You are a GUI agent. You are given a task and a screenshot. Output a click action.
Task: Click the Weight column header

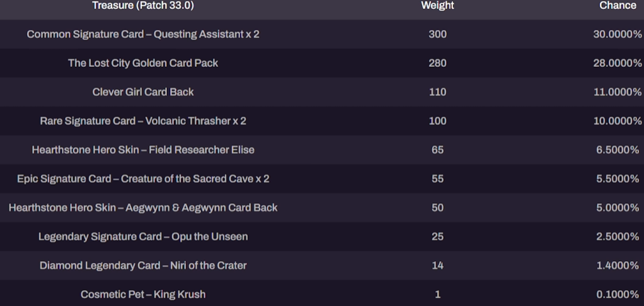click(x=437, y=6)
